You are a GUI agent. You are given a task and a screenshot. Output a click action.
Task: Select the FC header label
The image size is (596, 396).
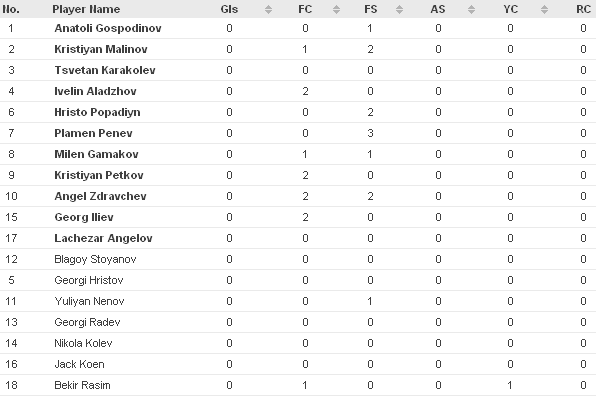tap(305, 9)
